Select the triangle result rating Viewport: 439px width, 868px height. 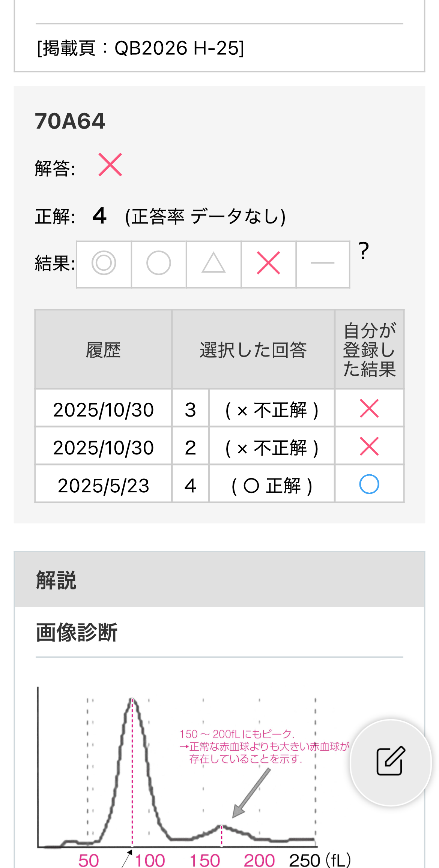213,264
